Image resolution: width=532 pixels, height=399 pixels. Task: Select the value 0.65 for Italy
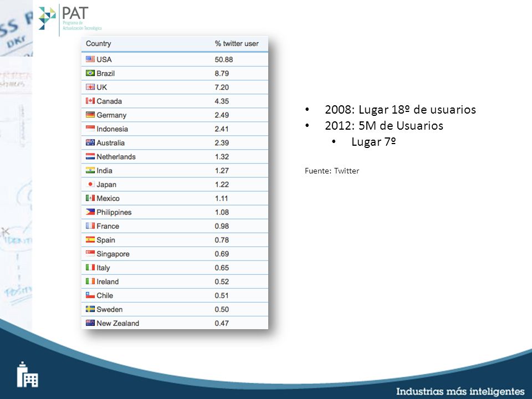point(222,268)
